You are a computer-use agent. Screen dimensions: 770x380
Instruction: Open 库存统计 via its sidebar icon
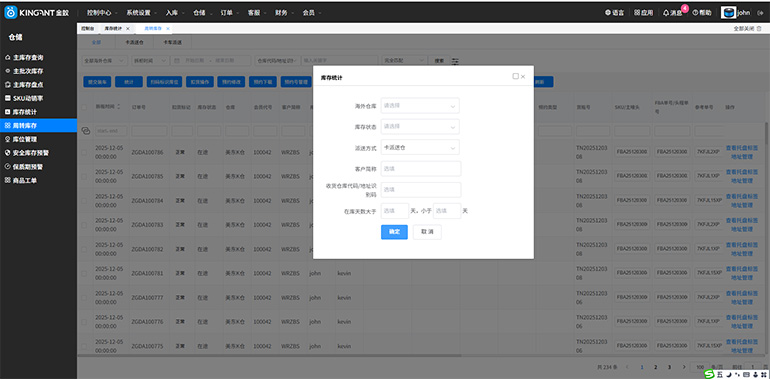[x=7, y=112]
